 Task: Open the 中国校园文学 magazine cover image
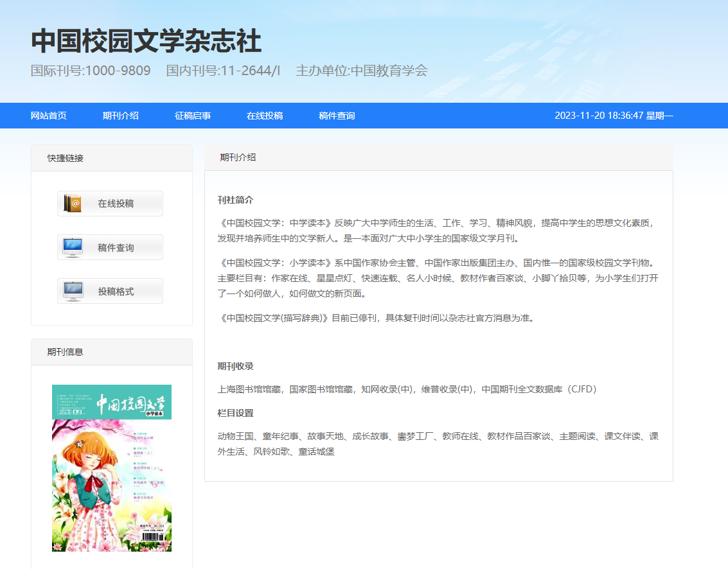click(112, 468)
